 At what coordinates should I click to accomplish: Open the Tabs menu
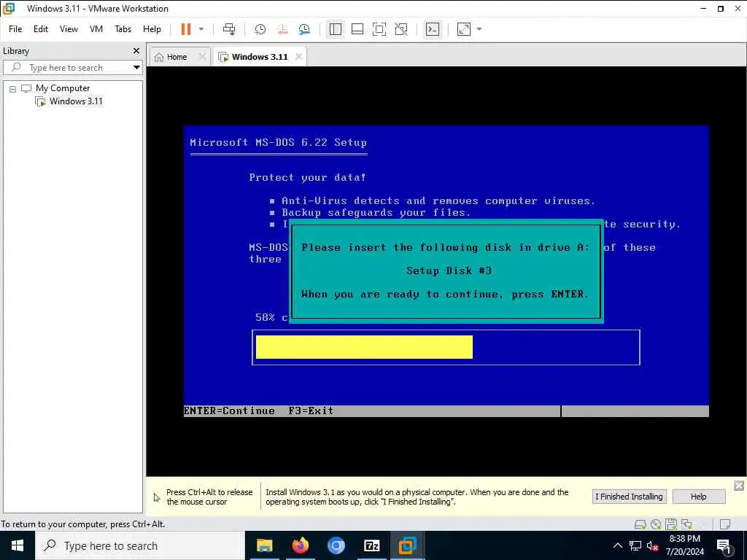123,29
